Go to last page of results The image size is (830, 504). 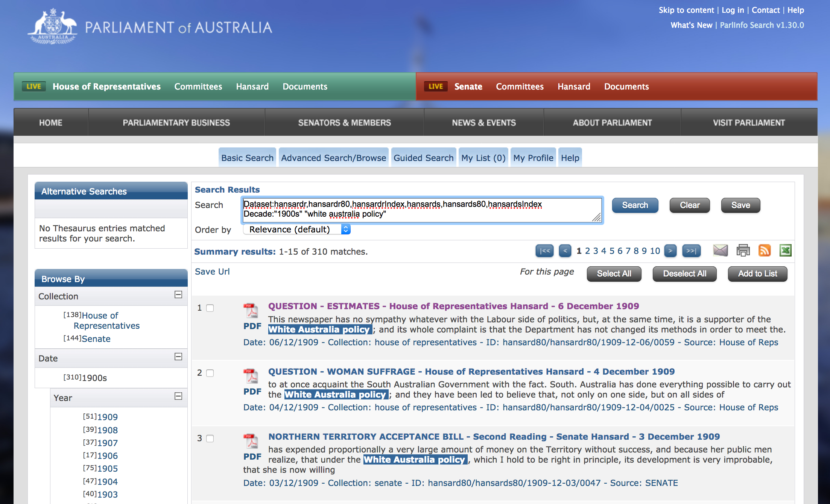tap(691, 251)
